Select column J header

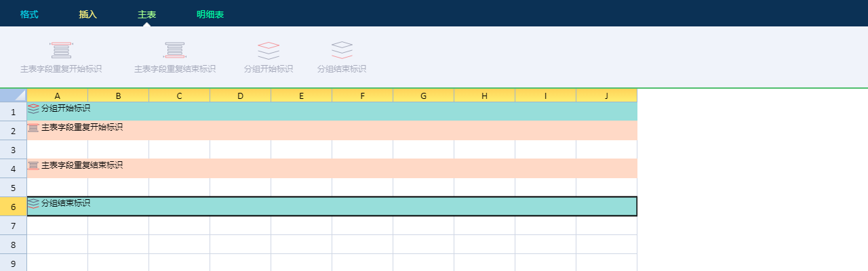click(x=606, y=96)
